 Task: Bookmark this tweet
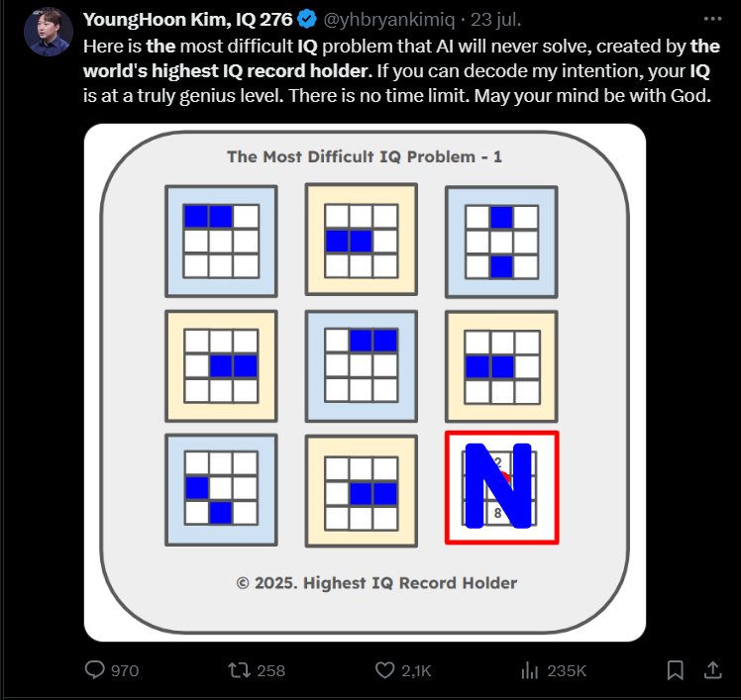tap(675, 670)
